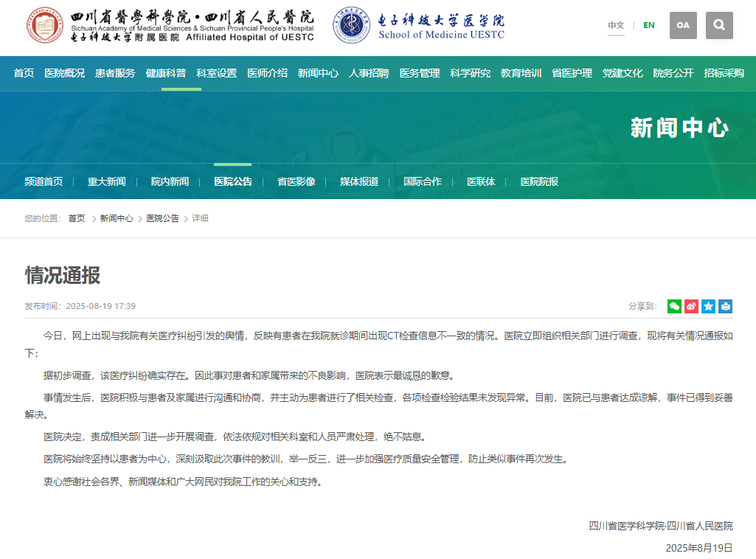The height and width of the screenshot is (559, 756).
Task: Open 党建文化 menu
Action: click(623, 73)
